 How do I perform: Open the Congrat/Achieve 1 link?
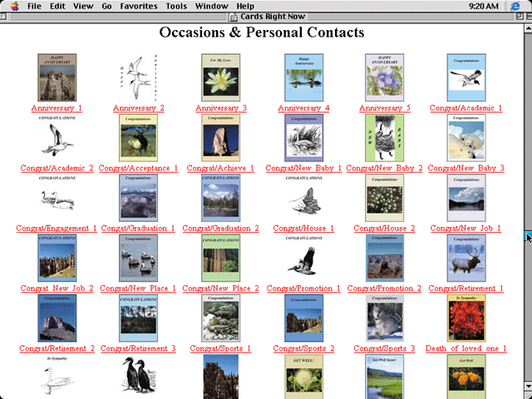point(220,168)
